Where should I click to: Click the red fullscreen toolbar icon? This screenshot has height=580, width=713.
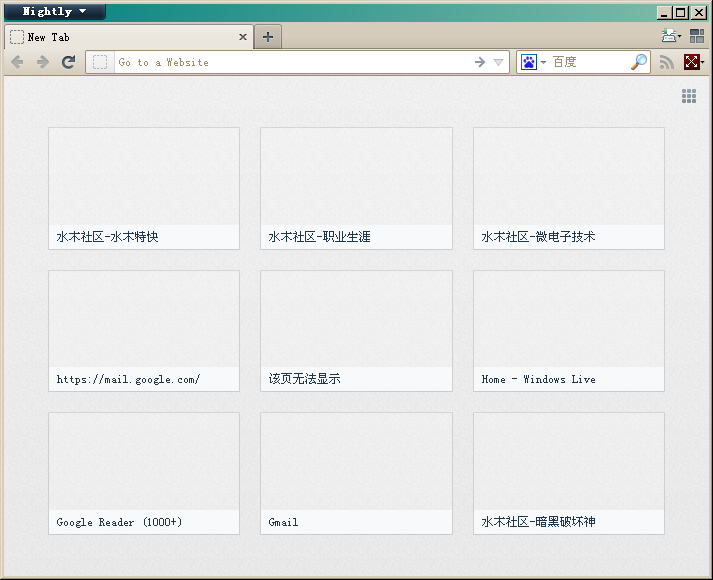click(x=691, y=62)
